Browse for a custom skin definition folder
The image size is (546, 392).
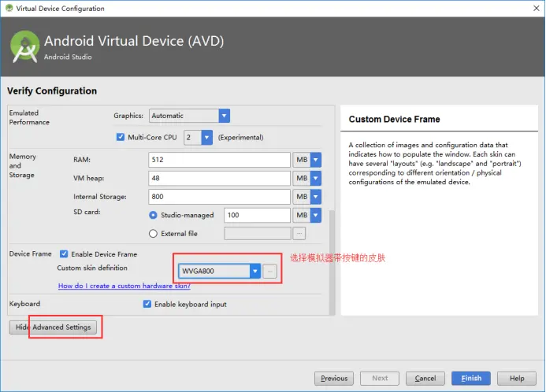pos(270,272)
